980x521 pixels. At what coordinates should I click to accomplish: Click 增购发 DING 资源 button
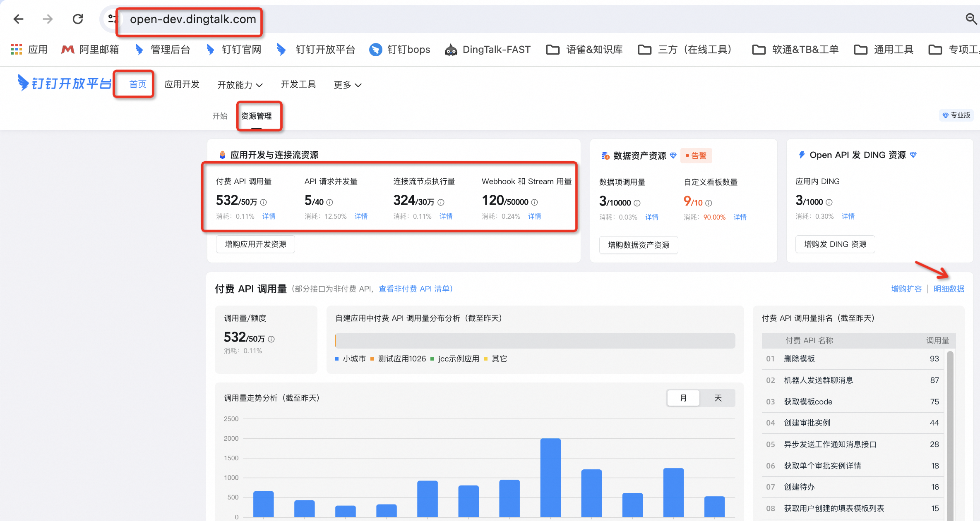835,244
